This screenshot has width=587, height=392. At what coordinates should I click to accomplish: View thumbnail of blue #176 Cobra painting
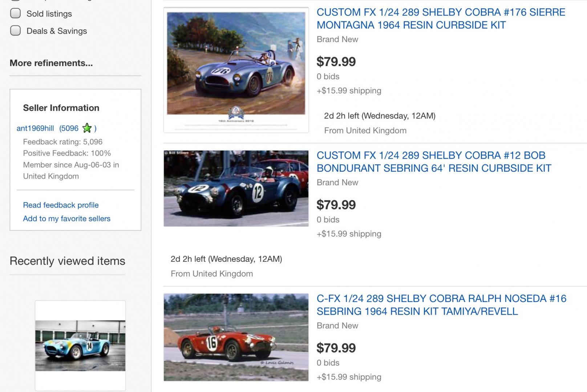point(236,70)
